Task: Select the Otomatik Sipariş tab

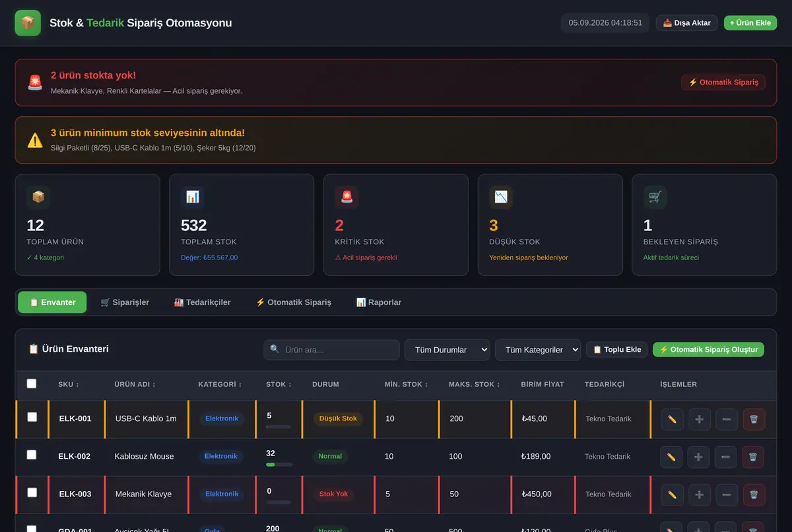Action: click(294, 302)
